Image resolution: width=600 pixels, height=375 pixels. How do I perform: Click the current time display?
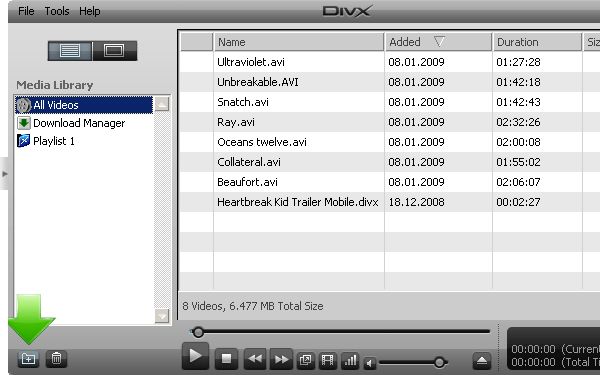click(x=555, y=349)
